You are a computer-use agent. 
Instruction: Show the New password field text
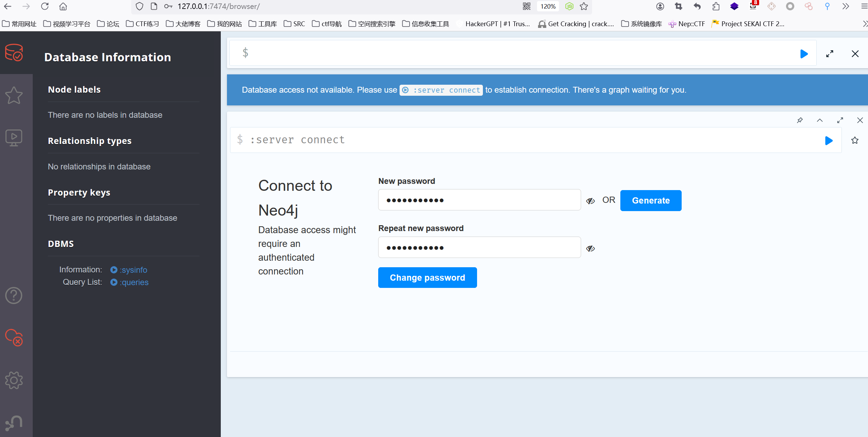[590, 201]
